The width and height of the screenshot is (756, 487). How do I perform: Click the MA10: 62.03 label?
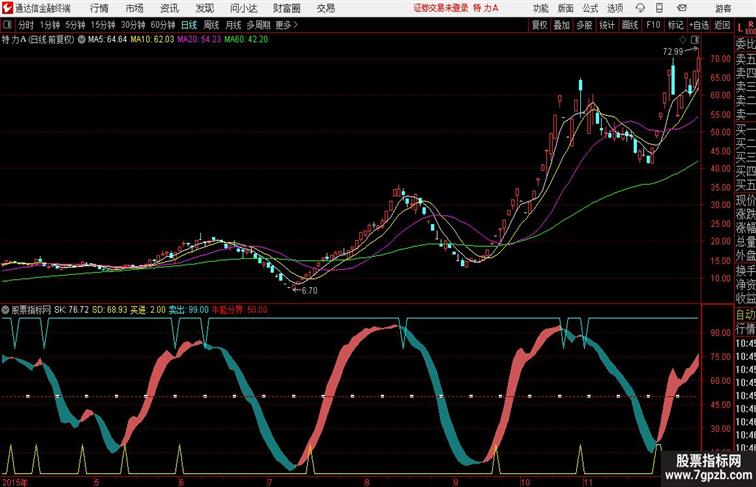[x=152, y=40]
